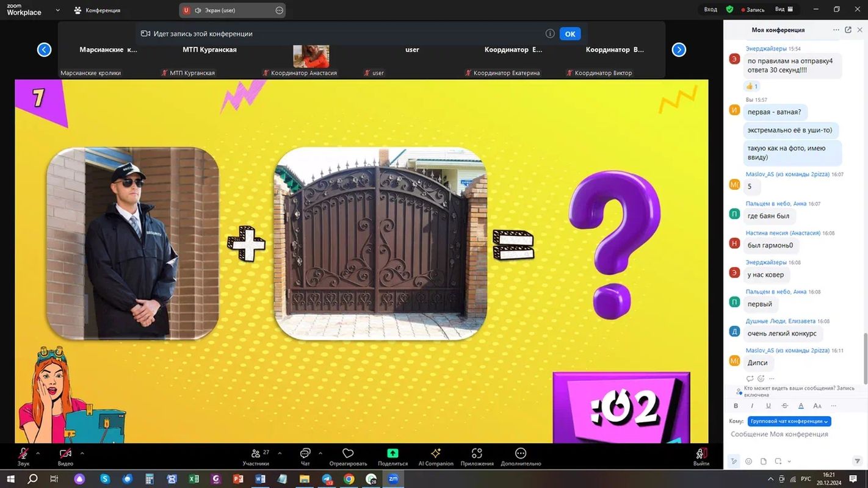Image resolution: width=868 pixels, height=488 pixels.
Task: Start camera using the Видео button
Action: pyautogui.click(x=65, y=456)
